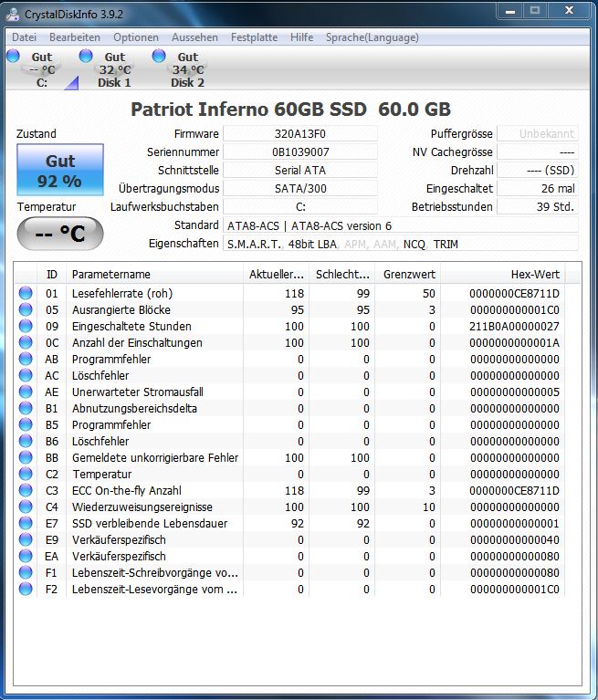Click the Aktueller column header
Image resolution: width=598 pixels, height=700 pixels.
click(276, 274)
